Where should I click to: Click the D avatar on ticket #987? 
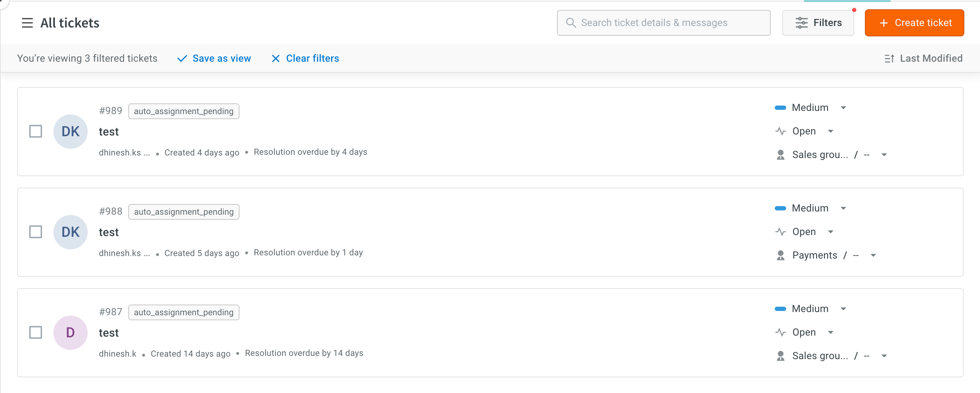(x=70, y=332)
